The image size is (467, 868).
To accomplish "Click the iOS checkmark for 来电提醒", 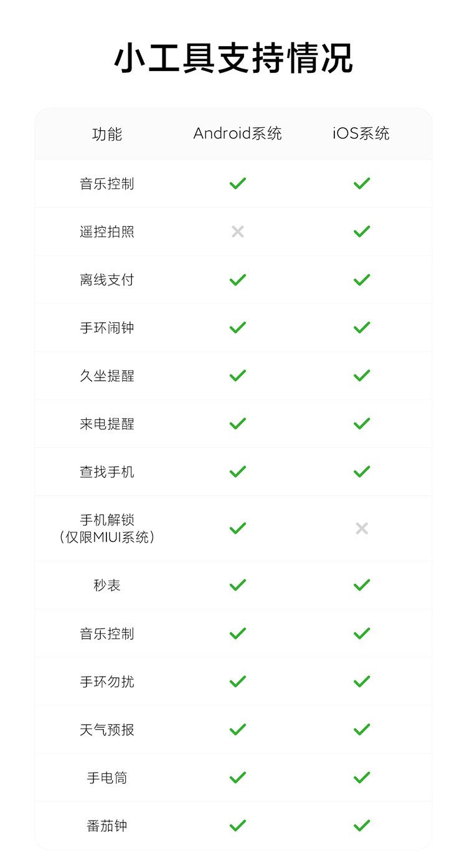I will pos(362,424).
